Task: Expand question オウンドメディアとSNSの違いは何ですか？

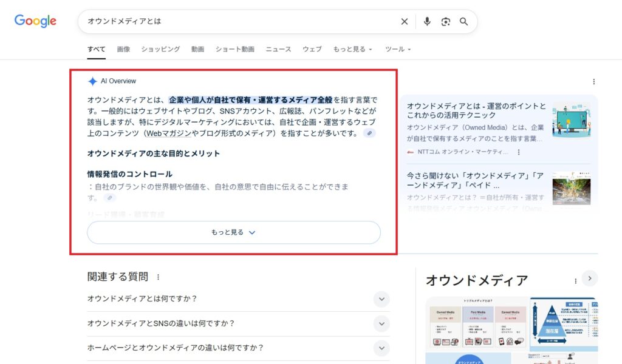Action: pyautogui.click(x=381, y=323)
